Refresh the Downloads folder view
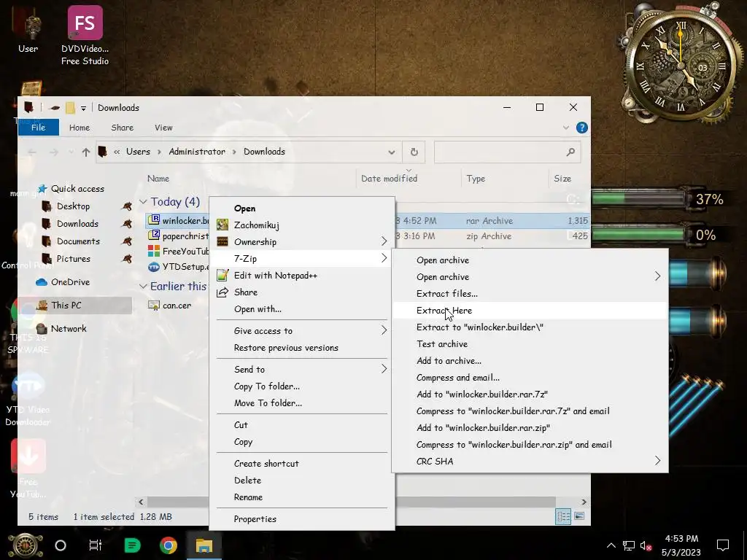 [414, 152]
